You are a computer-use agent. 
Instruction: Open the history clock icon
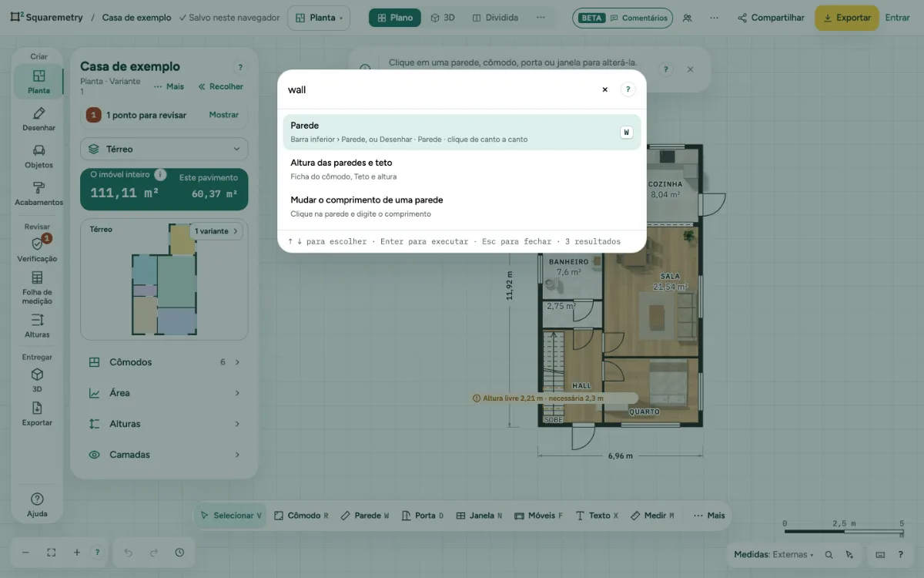pos(179,553)
